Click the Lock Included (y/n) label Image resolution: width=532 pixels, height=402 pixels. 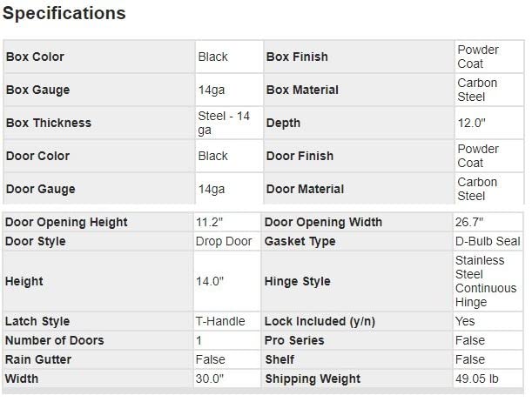point(320,321)
